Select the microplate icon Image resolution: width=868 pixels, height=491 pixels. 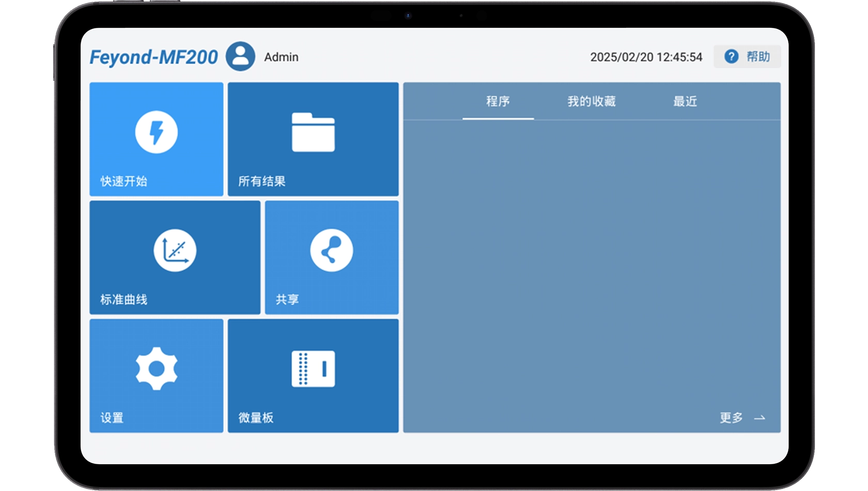click(x=313, y=369)
